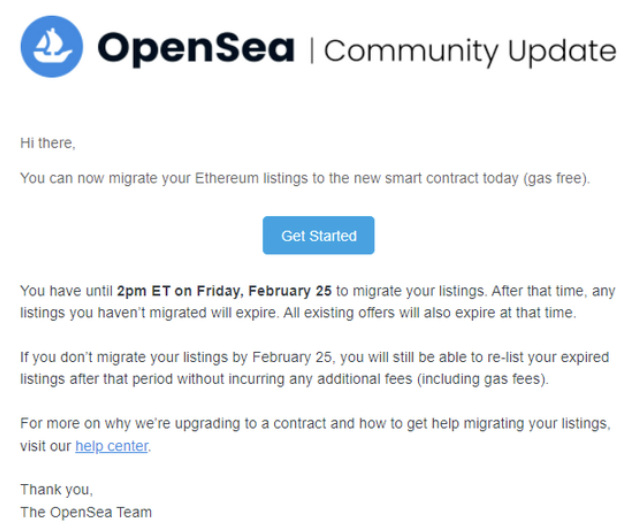The height and width of the screenshot is (528, 637).
Task: Click the "(gas free)" text in first paragraph
Action: click(557, 178)
